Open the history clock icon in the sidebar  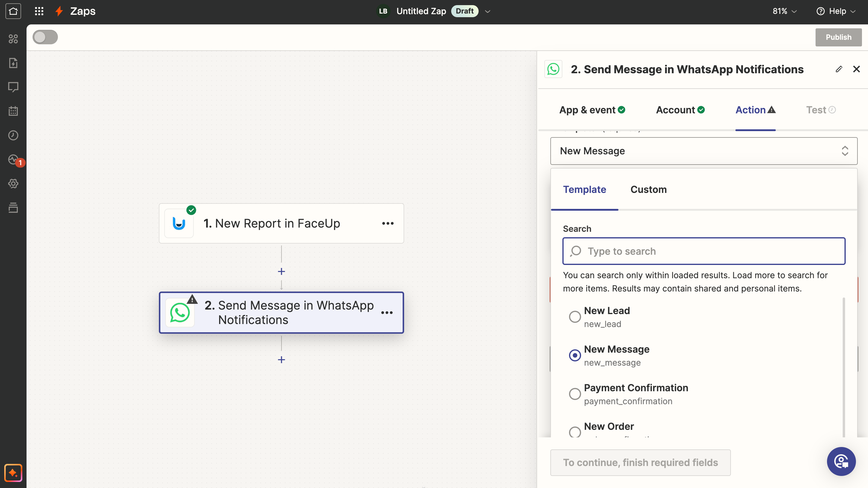pos(13,135)
